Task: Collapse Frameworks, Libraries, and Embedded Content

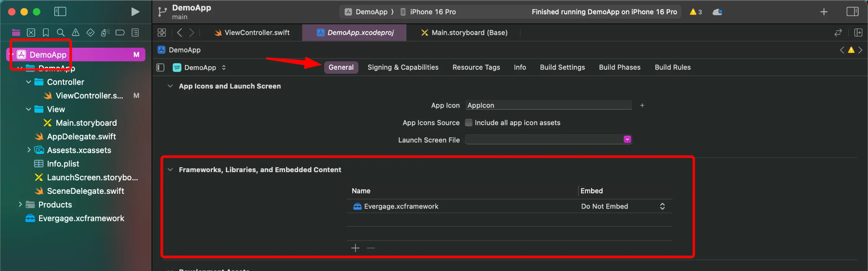Action: (170, 170)
